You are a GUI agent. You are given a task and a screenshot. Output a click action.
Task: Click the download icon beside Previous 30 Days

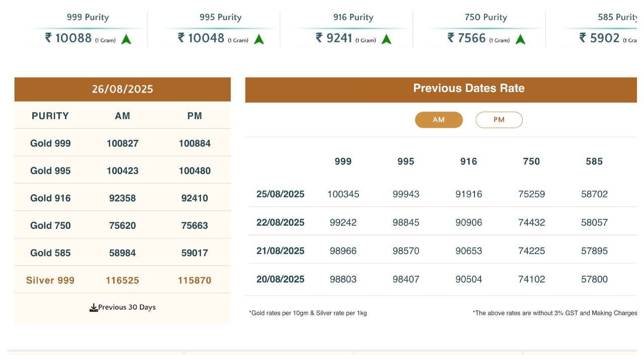(x=94, y=308)
